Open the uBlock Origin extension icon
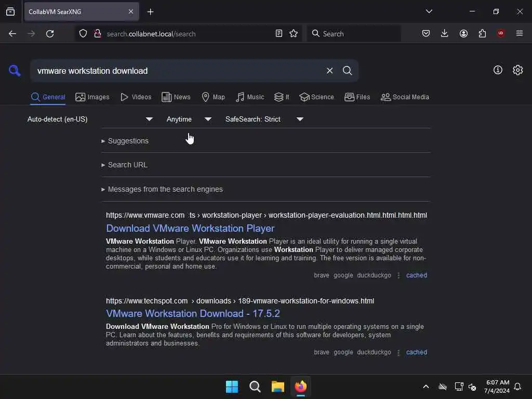 pyautogui.click(x=501, y=33)
